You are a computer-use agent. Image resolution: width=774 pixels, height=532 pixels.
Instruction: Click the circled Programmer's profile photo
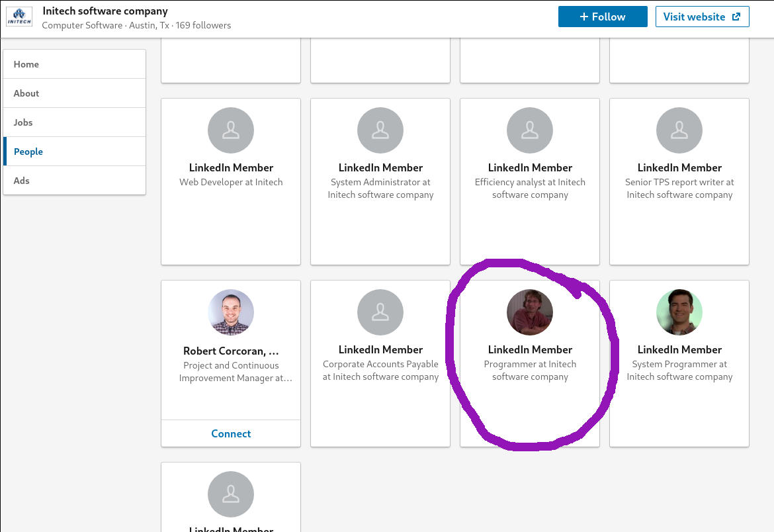point(530,312)
